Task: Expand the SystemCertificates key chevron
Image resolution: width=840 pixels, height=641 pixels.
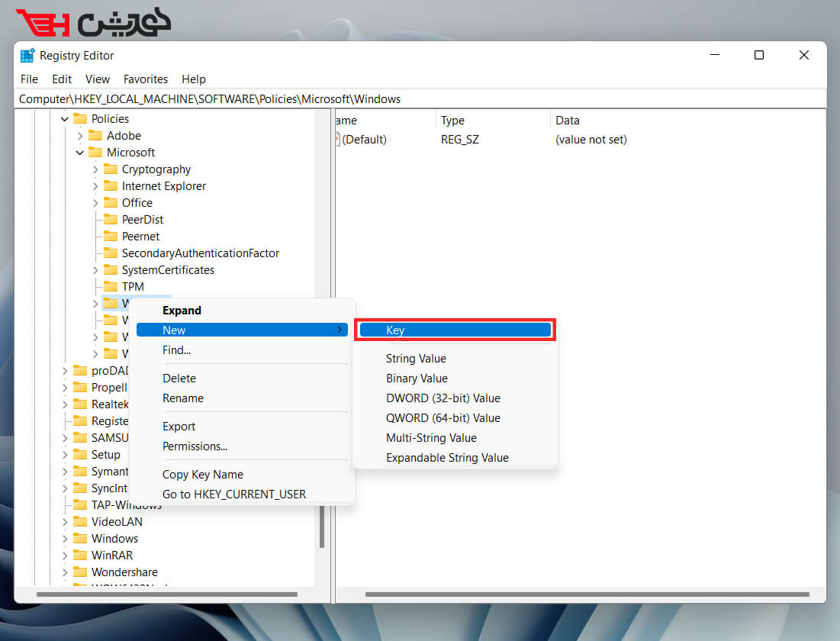Action: click(x=95, y=270)
